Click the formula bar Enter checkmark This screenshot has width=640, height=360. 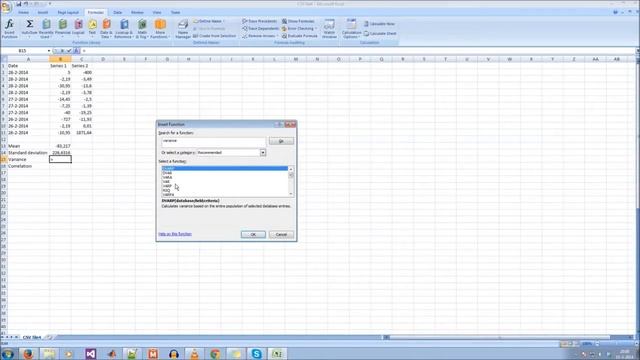[69, 51]
